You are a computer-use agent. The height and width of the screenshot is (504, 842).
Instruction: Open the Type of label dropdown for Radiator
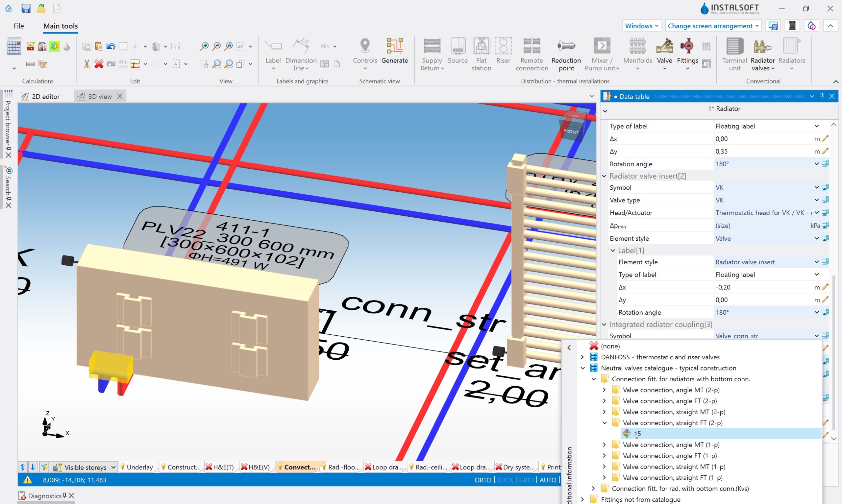point(816,126)
